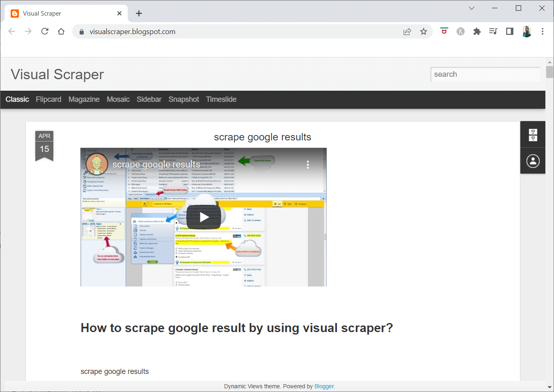
Task: Open Chrome three-dot menu
Action: point(543,32)
